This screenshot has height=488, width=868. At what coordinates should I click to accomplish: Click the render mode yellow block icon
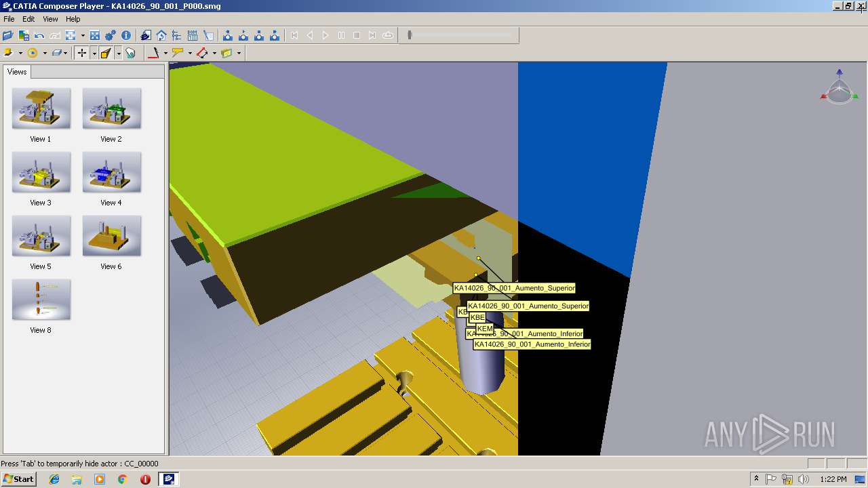click(9, 53)
